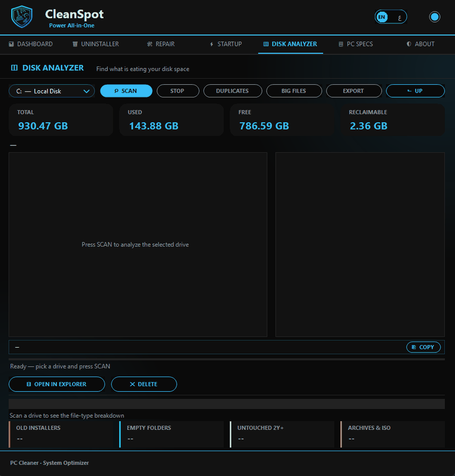The width and height of the screenshot is (455, 476).
Task: Go UP one folder level
Action: 415,91
